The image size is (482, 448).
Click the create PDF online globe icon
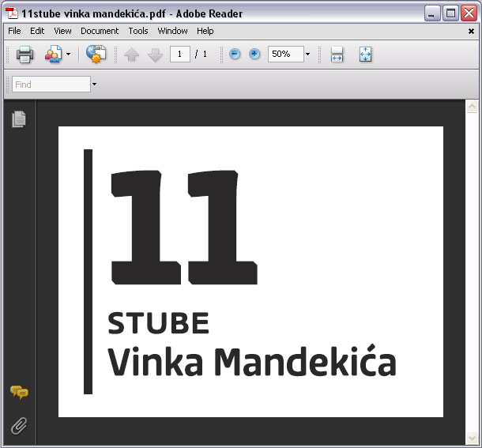[96, 54]
